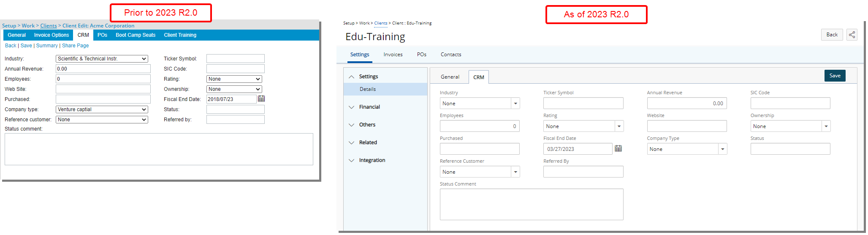The image size is (868, 235).
Task: Click the Status Comment text area in new layout
Action: coord(532,205)
